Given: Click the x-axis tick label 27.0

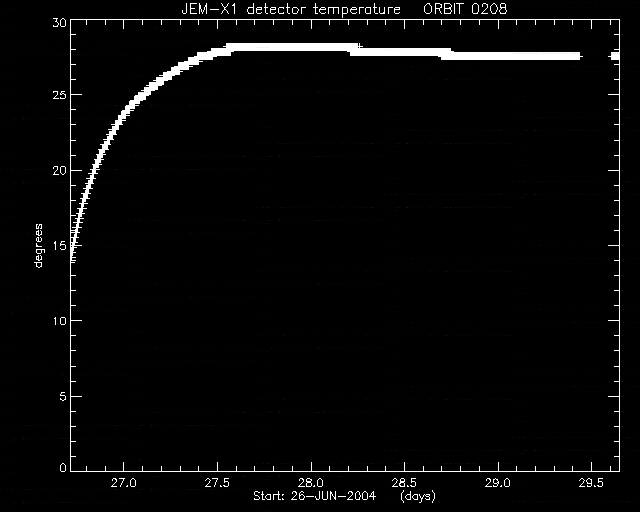Looking at the screenshot, I should 124,483.
